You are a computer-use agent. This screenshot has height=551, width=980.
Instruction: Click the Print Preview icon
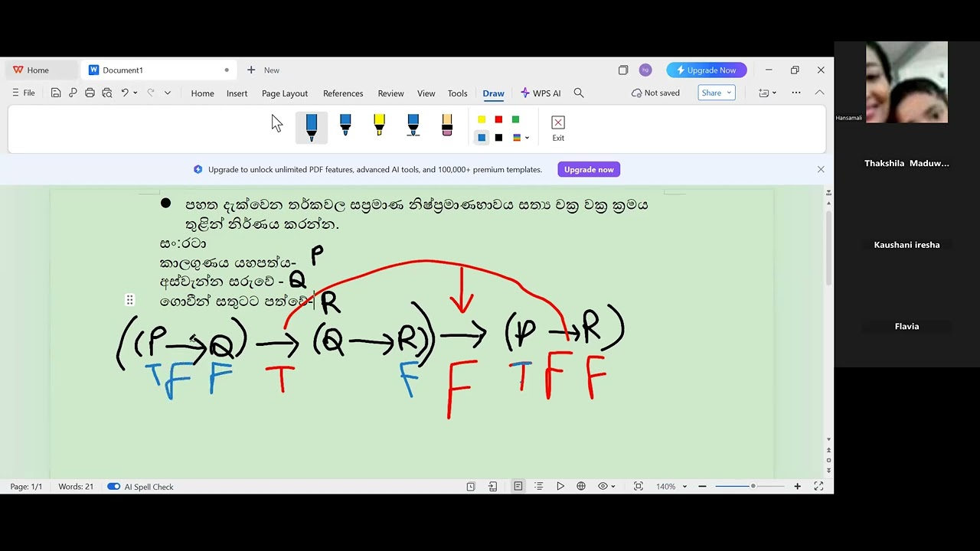click(x=106, y=93)
